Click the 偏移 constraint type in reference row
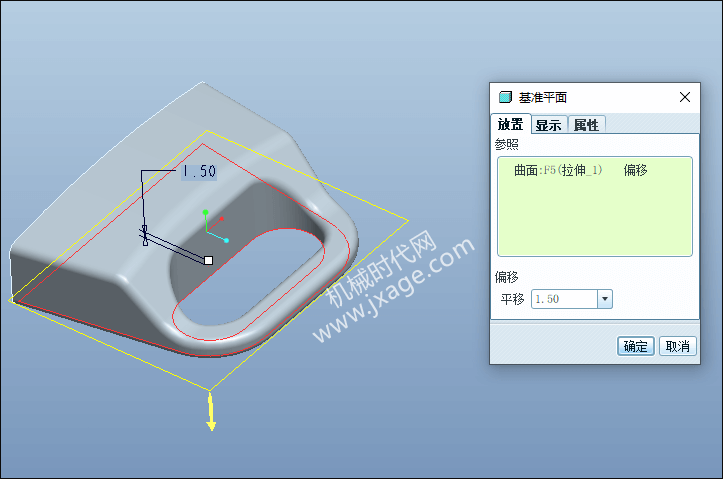 tap(635, 171)
